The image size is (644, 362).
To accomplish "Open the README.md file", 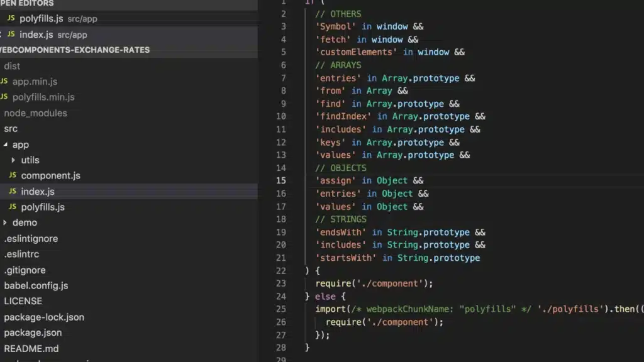I will click(x=31, y=348).
